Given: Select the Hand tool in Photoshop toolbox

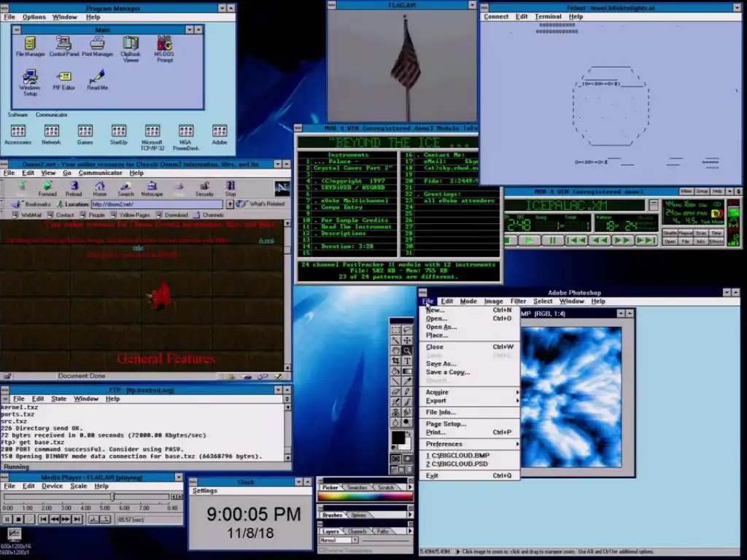Looking at the screenshot, I should click(x=395, y=351).
